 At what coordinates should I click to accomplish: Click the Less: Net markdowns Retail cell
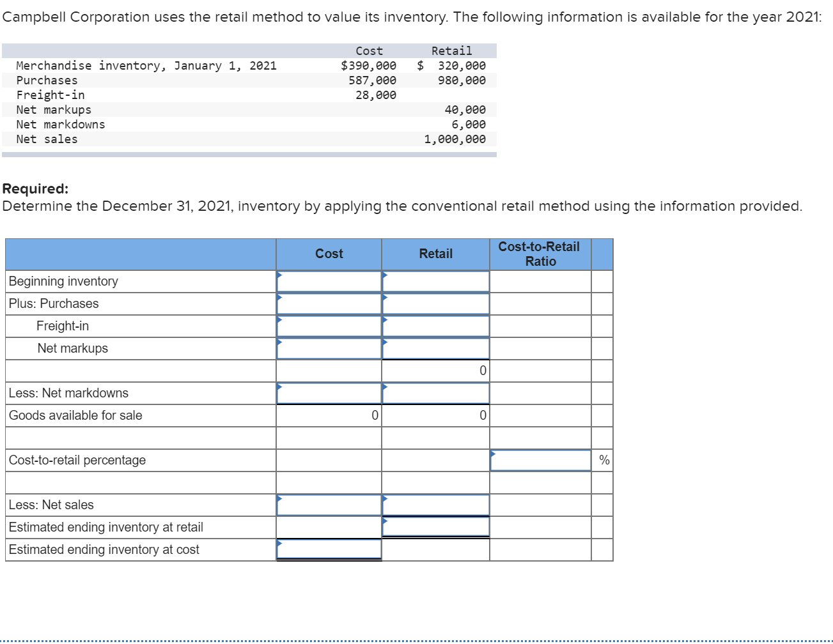[436, 393]
